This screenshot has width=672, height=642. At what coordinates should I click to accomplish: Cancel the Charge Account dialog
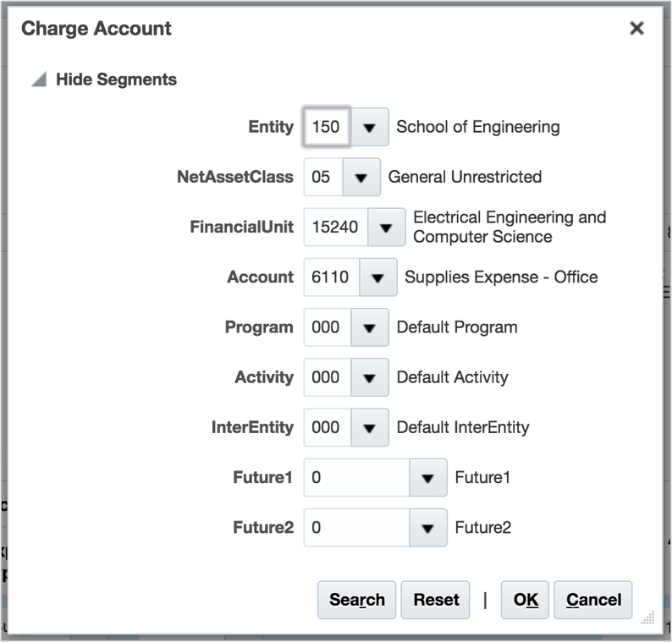coord(593,600)
